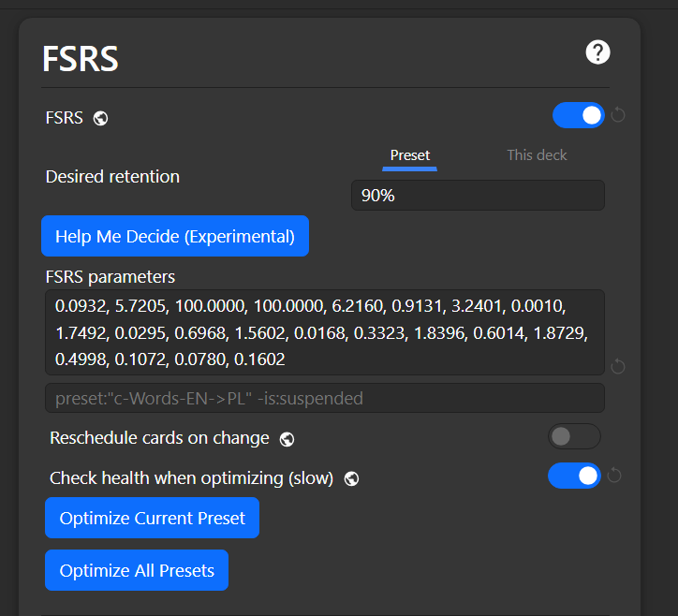
Task: Disable the FSRS toggle switch
Action: click(x=578, y=115)
